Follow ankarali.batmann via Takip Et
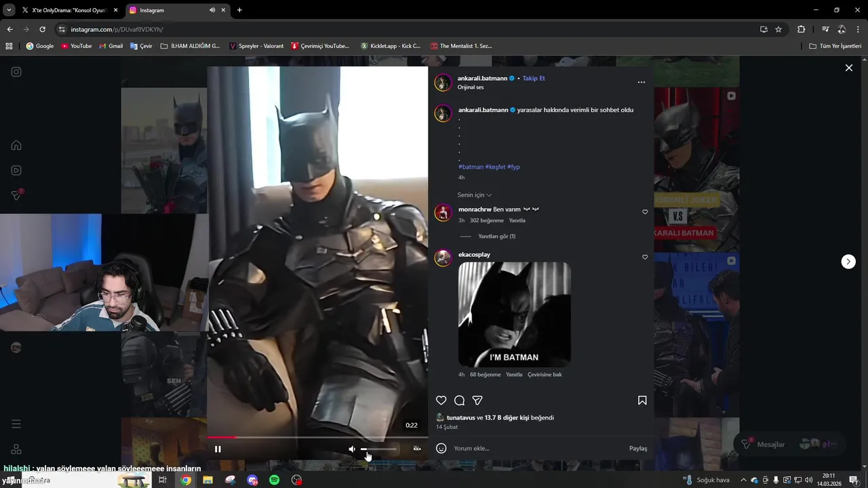This screenshot has width=868, height=488. pos(534,78)
